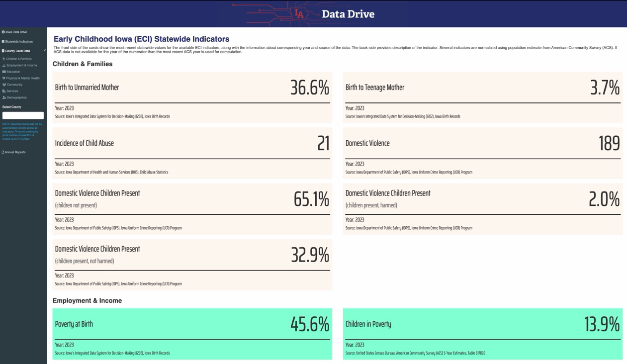This screenshot has height=364, width=627.
Task: Click the Iowa Data Drive info icon
Action: coord(3,32)
